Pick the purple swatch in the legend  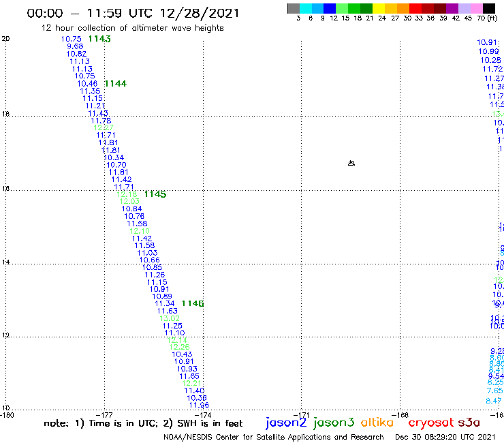click(x=452, y=8)
